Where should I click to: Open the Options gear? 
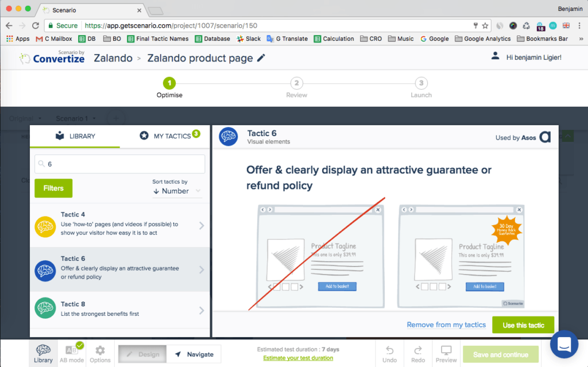pos(100,353)
